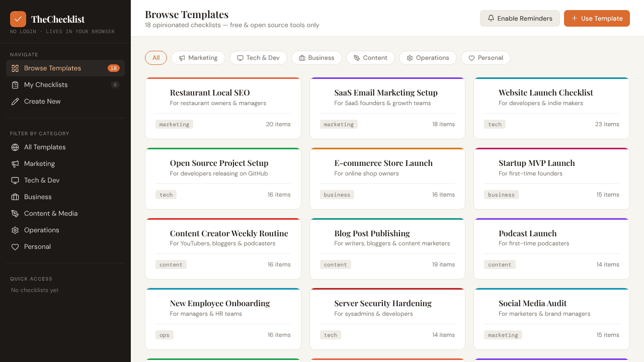Open the SaaS Email Marketing Setup card
The height and width of the screenshot is (362, 644).
click(x=387, y=108)
